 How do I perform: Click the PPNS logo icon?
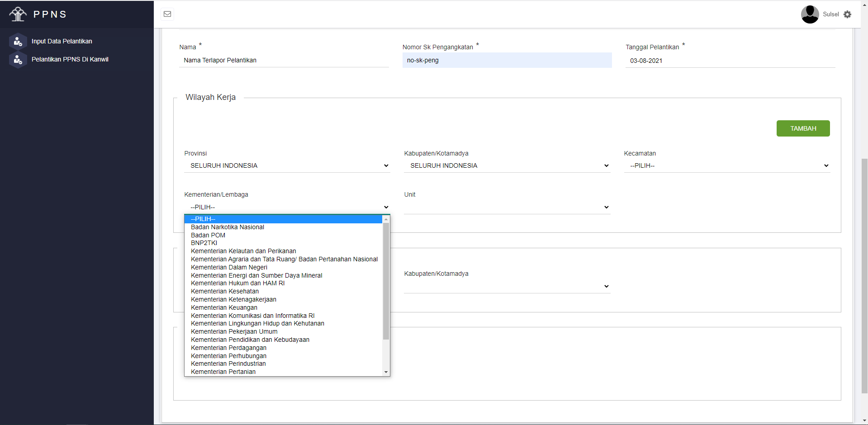click(18, 14)
